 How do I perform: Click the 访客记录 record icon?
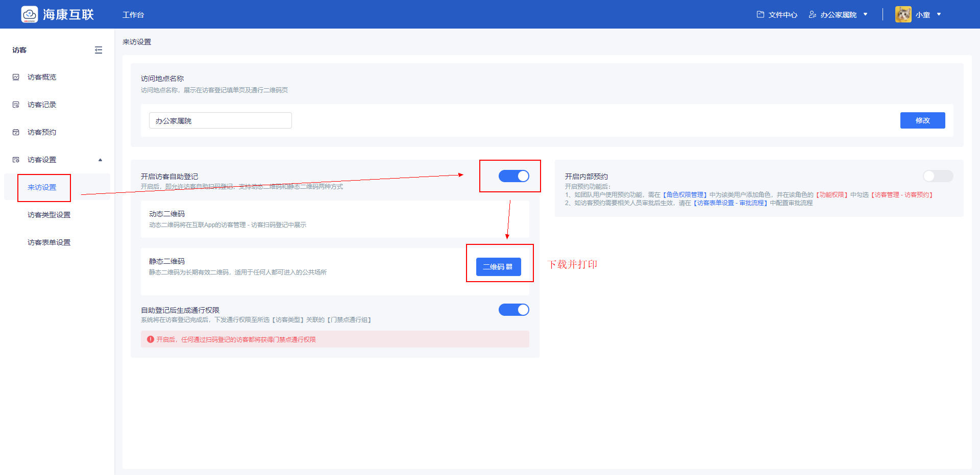click(16, 105)
